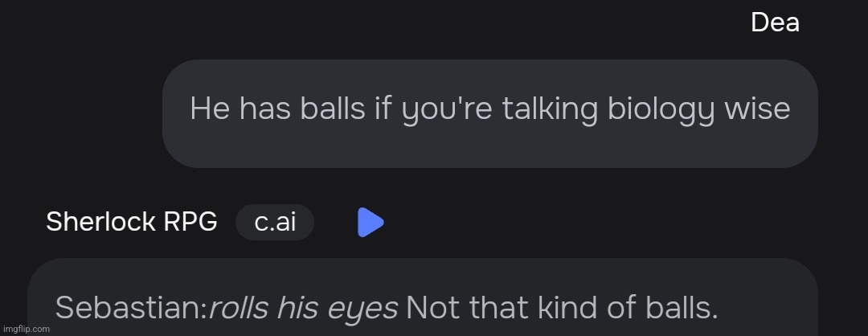Click the imgflip.com watermark
The width and height of the screenshot is (868, 336).
click(26, 330)
